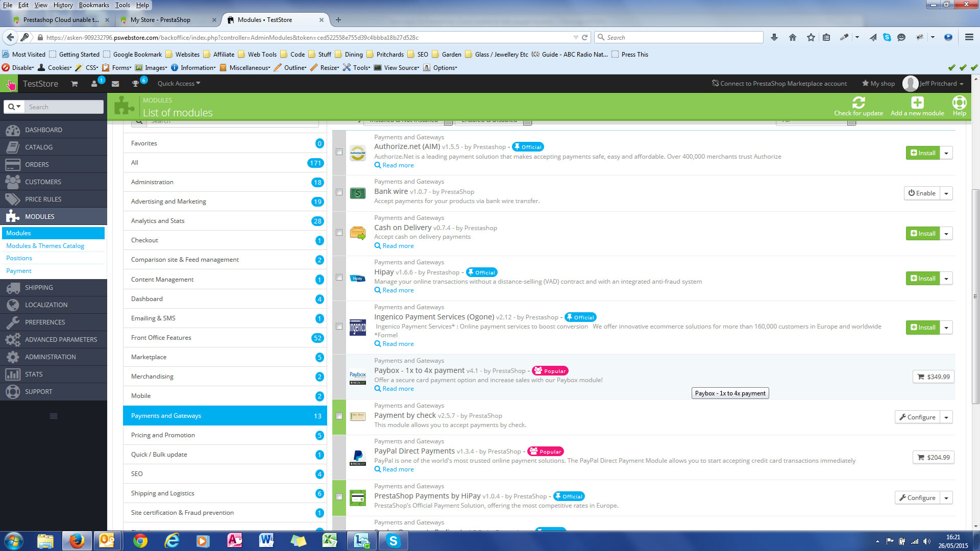Select Front Office Features category
Image resolution: width=980 pixels, height=551 pixels.
[225, 338]
